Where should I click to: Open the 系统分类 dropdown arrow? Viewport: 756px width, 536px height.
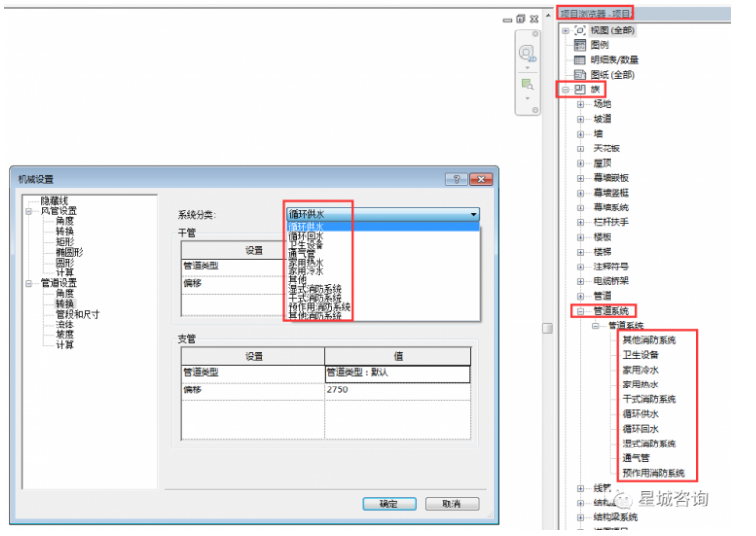point(474,214)
